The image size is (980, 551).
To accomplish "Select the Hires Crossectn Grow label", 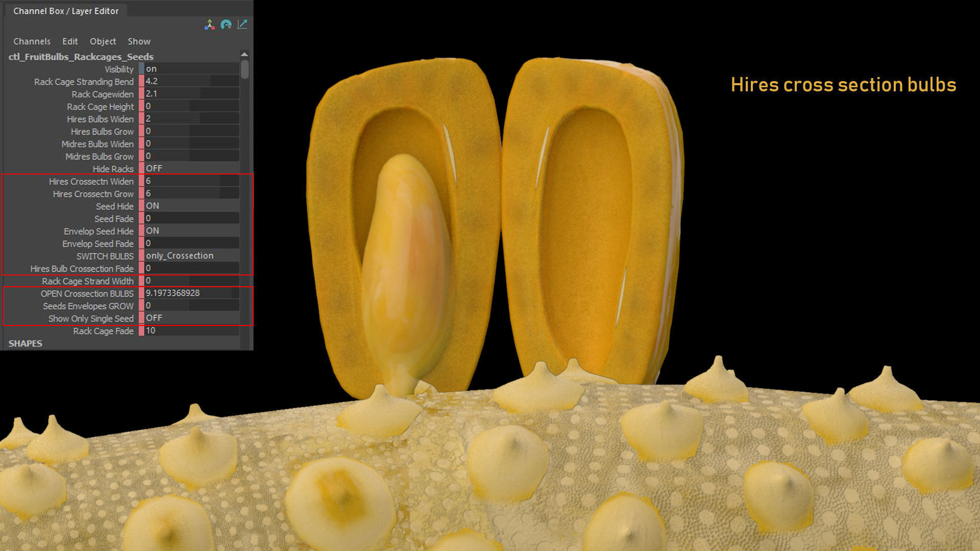I will tap(93, 194).
